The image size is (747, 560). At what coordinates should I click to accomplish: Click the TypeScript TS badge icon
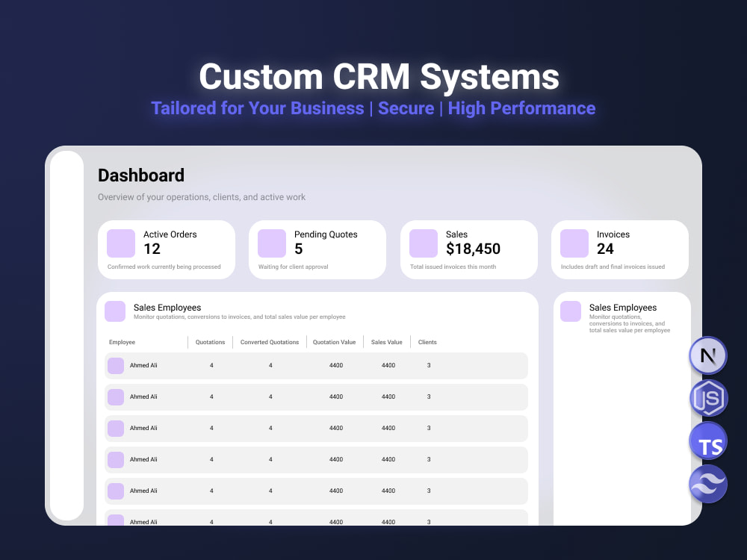pyautogui.click(x=708, y=441)
